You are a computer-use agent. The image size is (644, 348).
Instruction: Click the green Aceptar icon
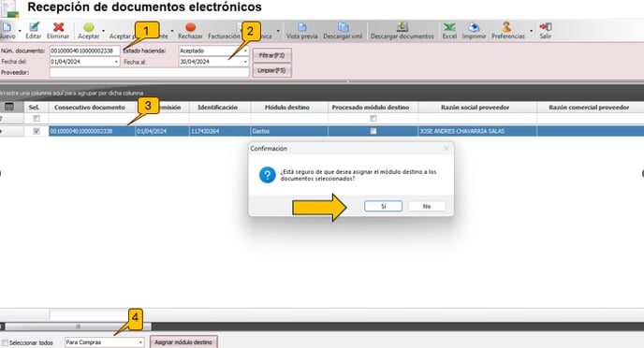pos(89,27)
